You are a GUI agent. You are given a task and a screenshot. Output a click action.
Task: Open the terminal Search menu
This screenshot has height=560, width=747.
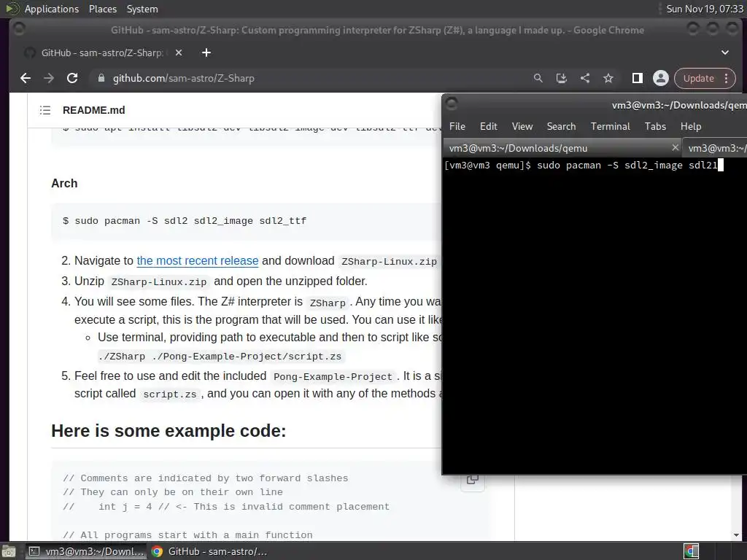click(561, 126)
